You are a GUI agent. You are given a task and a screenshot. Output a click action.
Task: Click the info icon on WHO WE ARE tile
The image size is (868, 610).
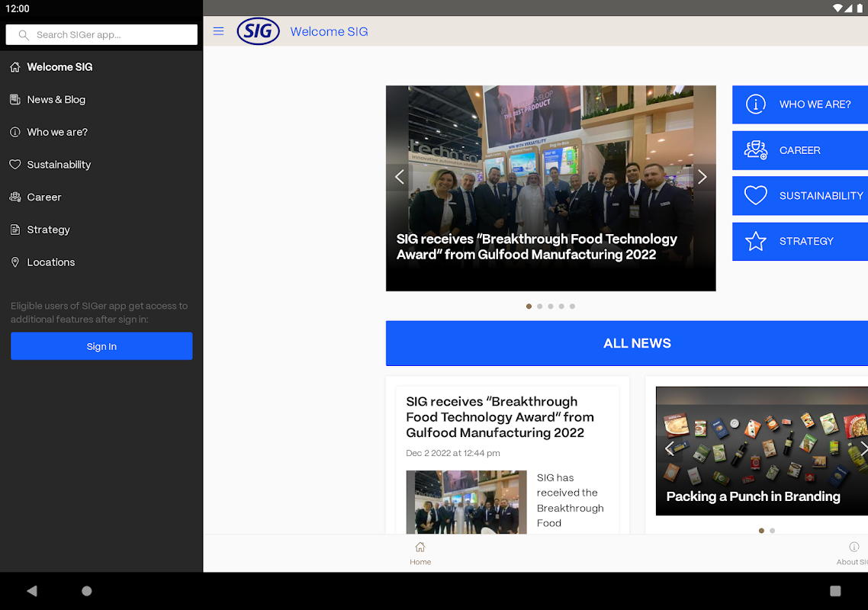[756, 104]
